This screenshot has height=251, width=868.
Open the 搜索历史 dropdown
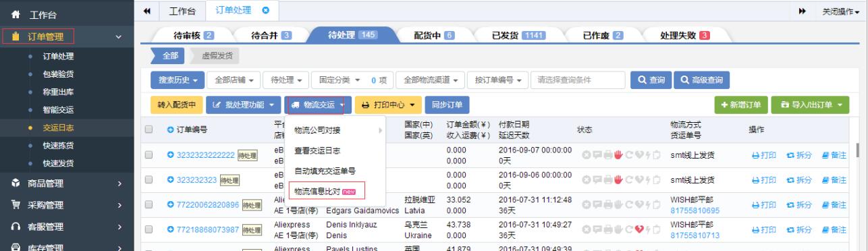click(x=178, y=80)
